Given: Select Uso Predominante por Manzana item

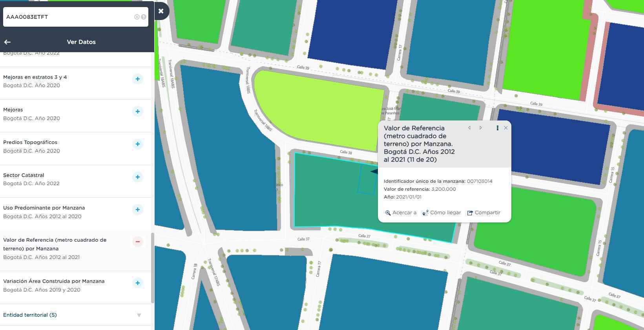Looking at the screenshot, I should click(x=44, y=208).
